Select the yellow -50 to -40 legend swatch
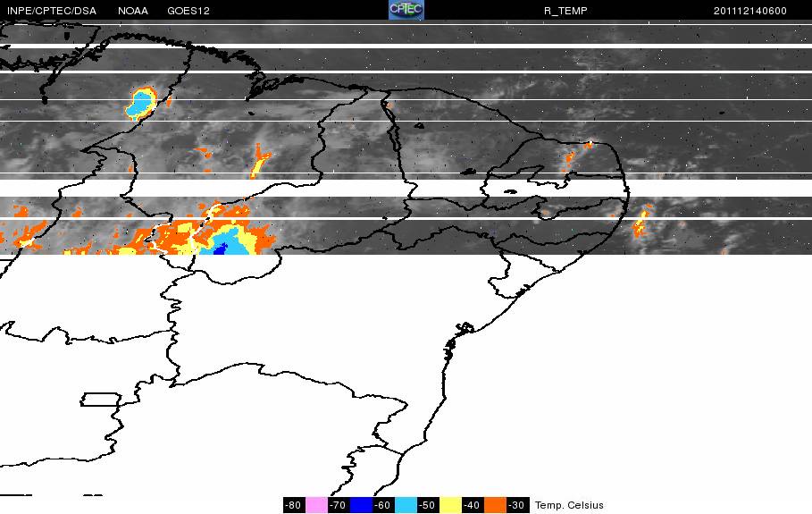The height and width of the screenshot is (514, 812). click(x=450, y=505)
